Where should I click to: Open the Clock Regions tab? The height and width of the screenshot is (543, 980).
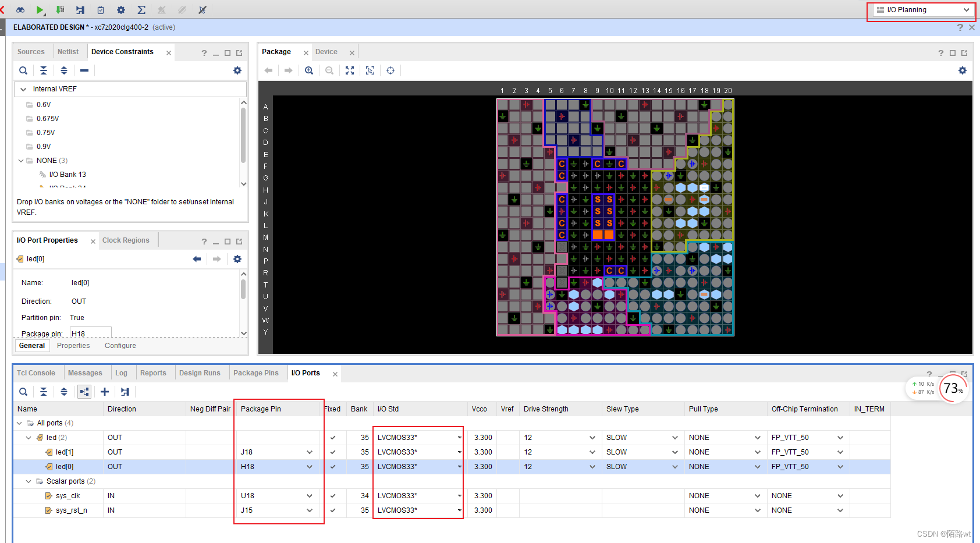pos(126,240)
